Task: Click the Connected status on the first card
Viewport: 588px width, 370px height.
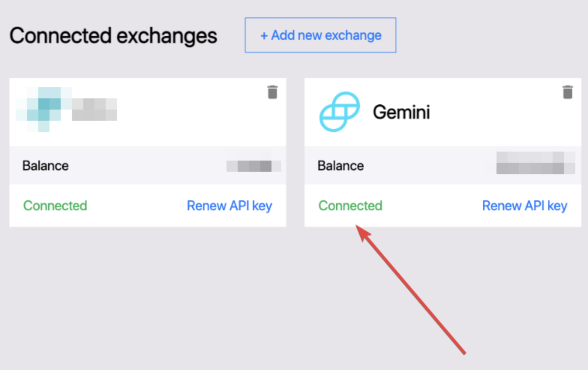Action: pyautogui.click(x=55, y=206)
